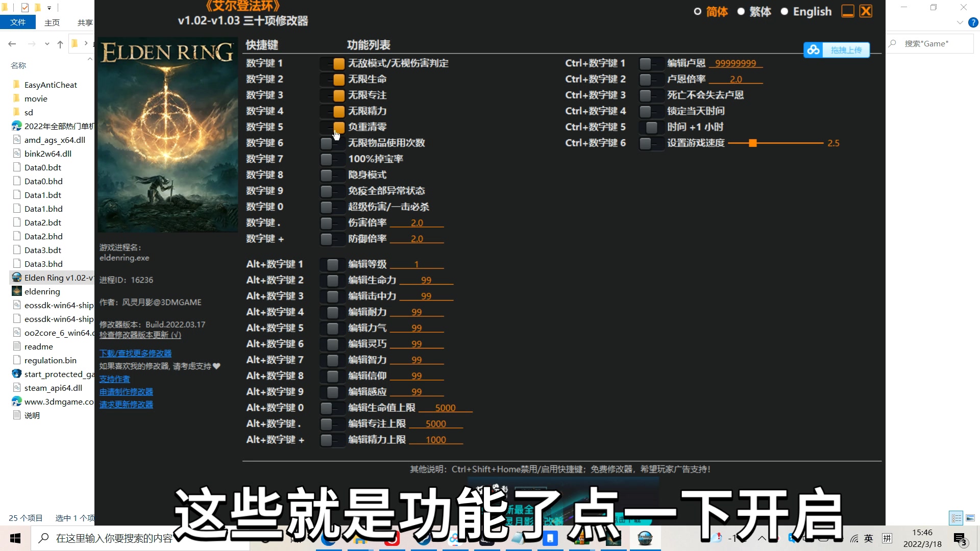
Task: Click the cloud icon beside the 拖拽上传 label
Action: tap(814, 50)
